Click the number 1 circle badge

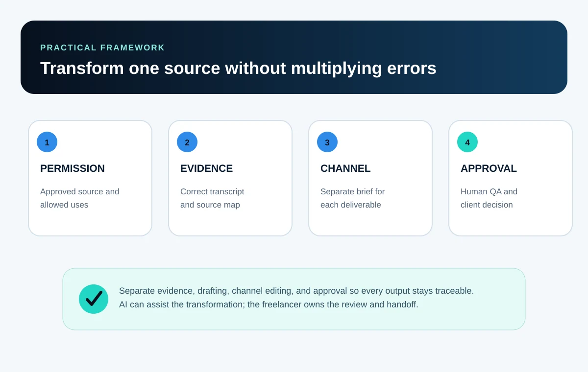point(47,142)
